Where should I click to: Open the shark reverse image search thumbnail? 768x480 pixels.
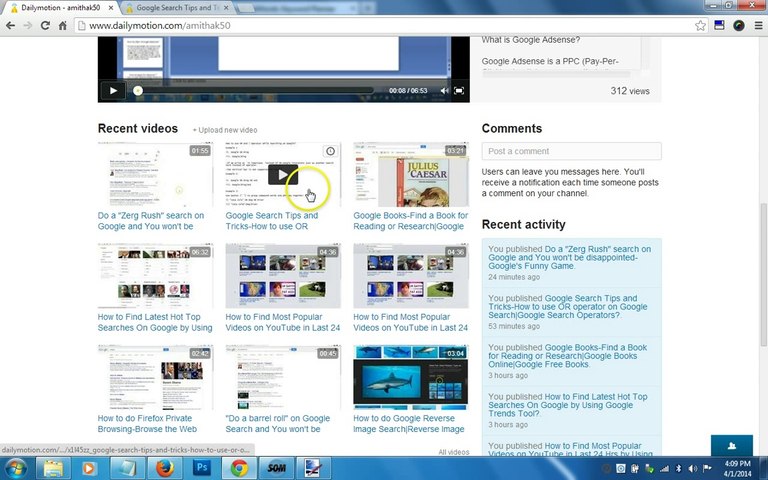point(411,377)
